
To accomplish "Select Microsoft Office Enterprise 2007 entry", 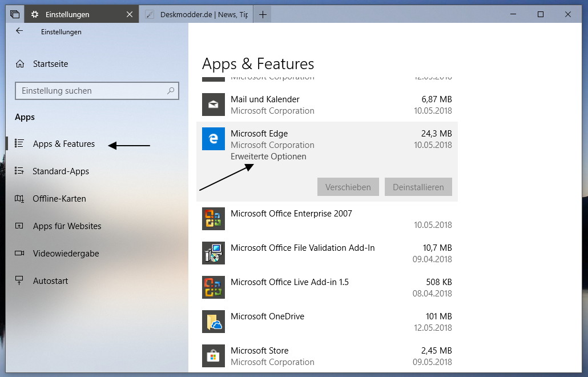I will [327, 219].
